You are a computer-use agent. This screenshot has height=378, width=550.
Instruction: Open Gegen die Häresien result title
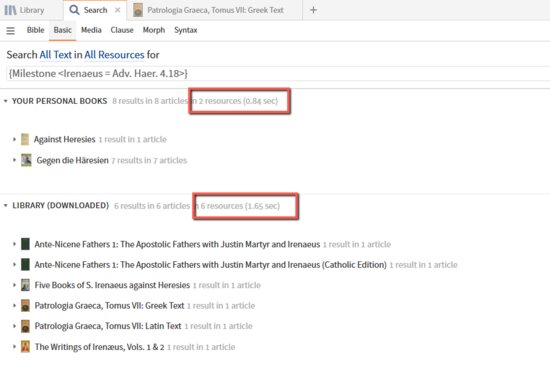[73, 160]
